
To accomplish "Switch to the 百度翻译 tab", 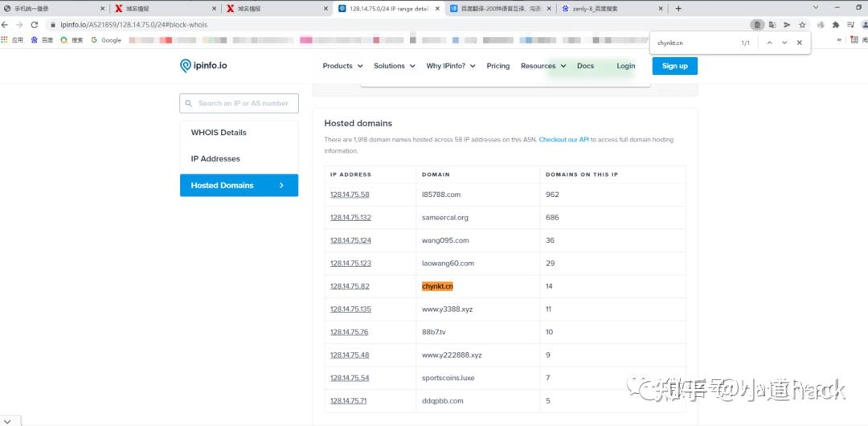I will click(x=501, y=8).
